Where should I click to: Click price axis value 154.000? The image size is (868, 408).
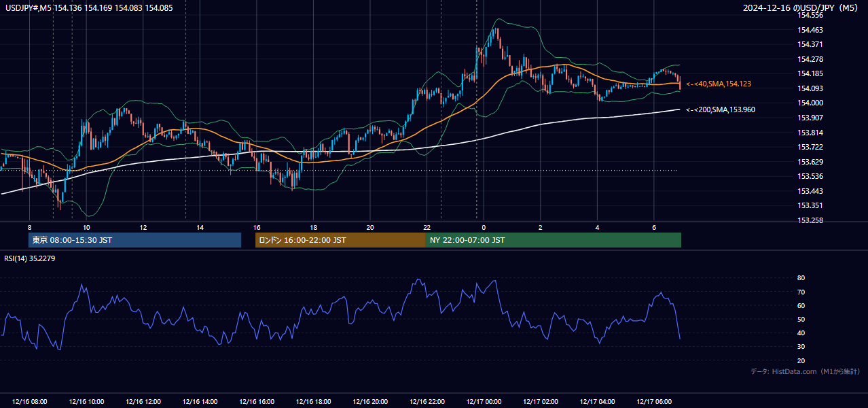[x=811, y=103]
